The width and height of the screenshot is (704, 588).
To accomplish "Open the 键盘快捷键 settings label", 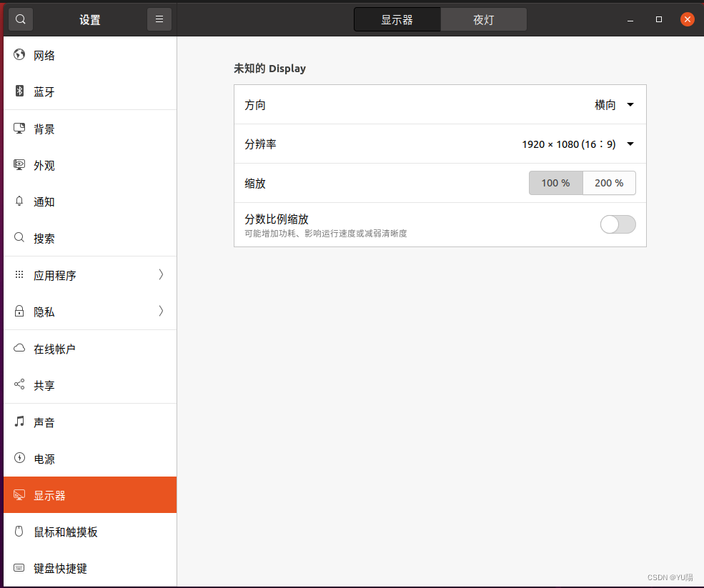I will pos(60,568).
